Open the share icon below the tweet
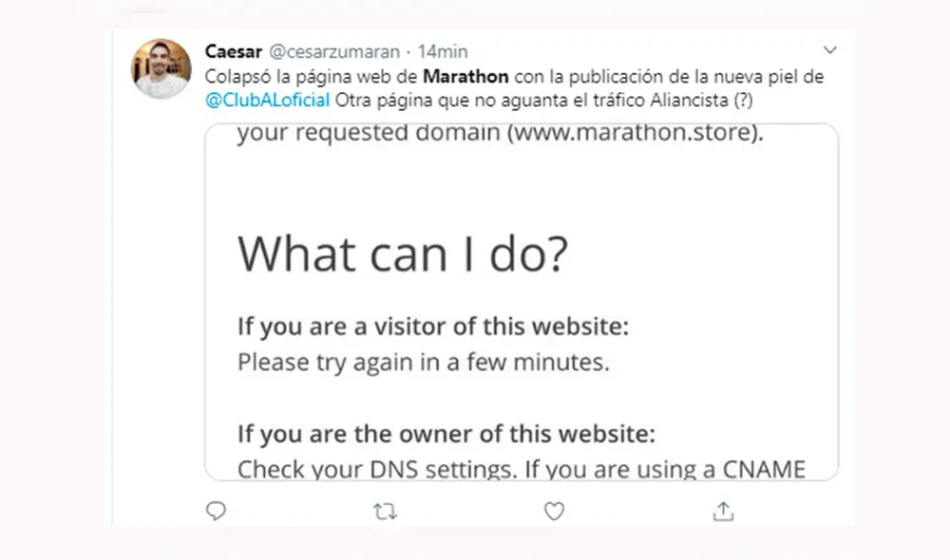Screen dimensions: 950x560 pos(723,512)
